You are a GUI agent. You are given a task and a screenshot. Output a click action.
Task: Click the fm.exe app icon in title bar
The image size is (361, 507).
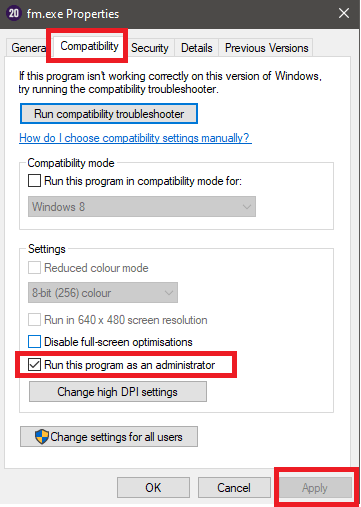[14, 14]
